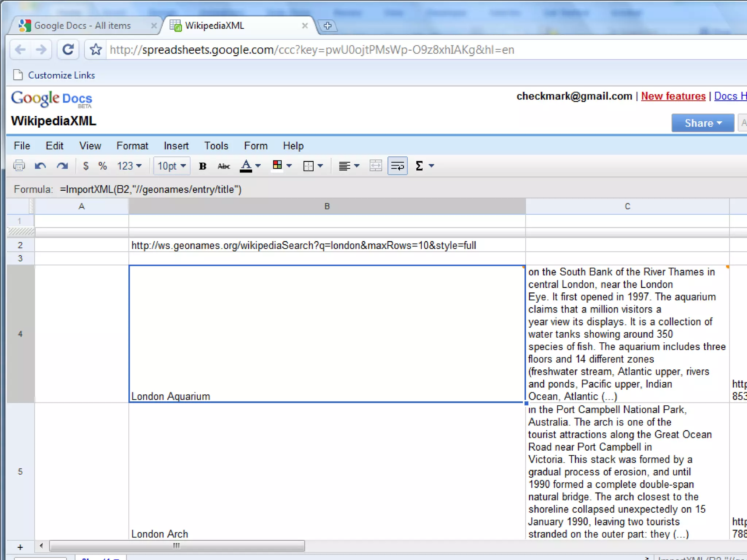The width and height of the screenshot is (747, 560).
Task: Toggle bold formatting
Action: 202,166
